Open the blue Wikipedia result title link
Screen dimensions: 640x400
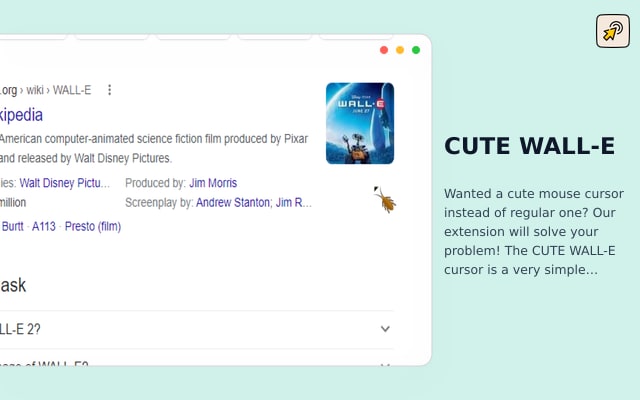point(21,115)
